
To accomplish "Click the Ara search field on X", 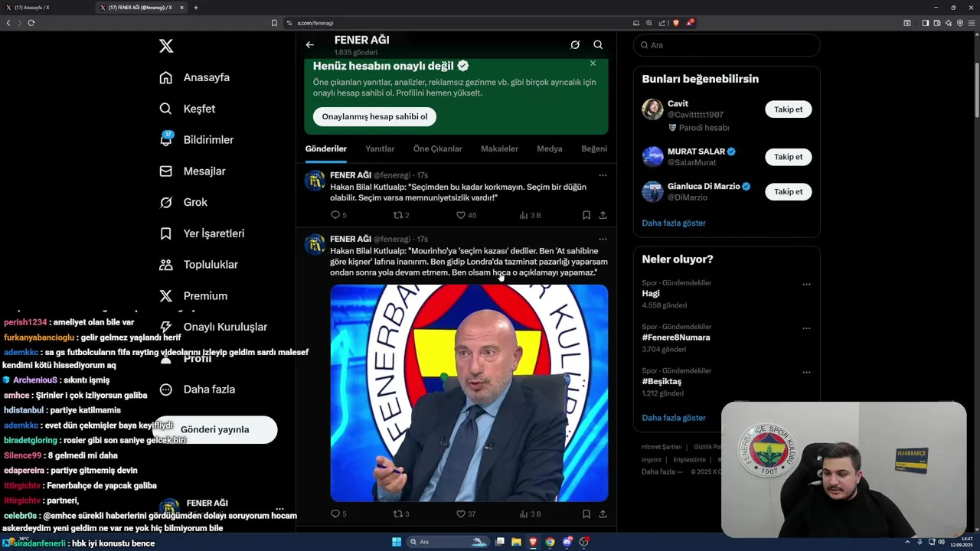I will click(x=727, y=45).
